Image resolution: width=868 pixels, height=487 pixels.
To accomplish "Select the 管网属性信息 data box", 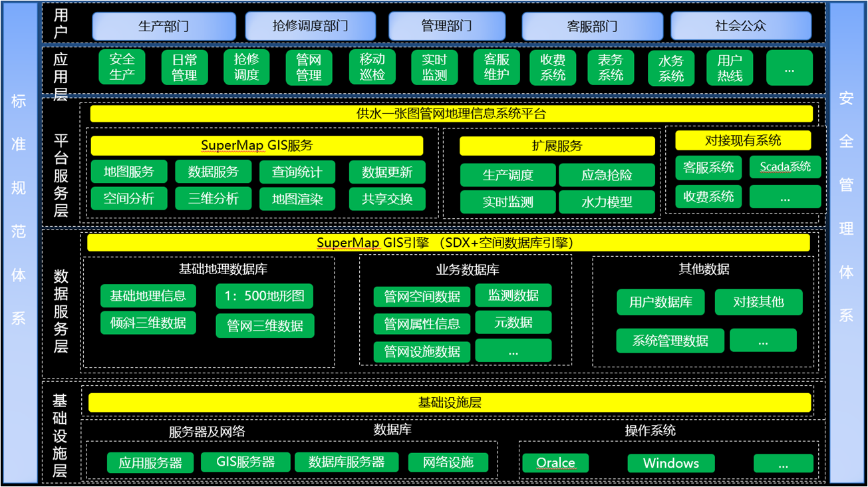I will [422, 324].
